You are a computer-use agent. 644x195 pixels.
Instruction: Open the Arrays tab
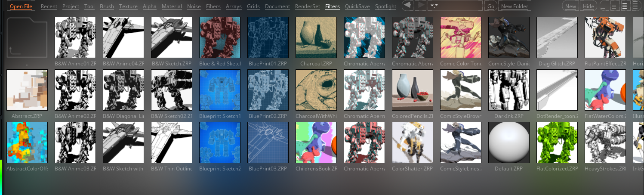[x=234, y=6]
